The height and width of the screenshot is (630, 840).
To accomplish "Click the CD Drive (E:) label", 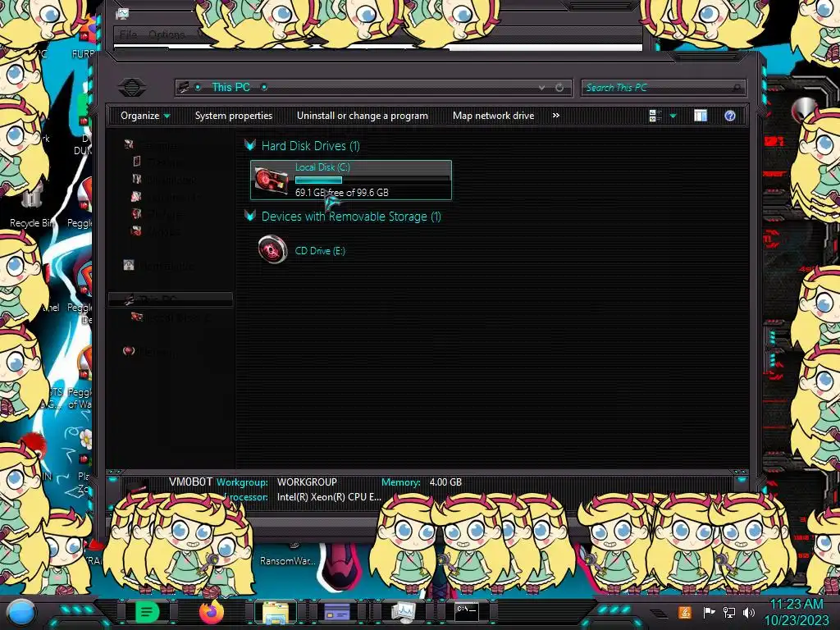I will click(320, 251).
